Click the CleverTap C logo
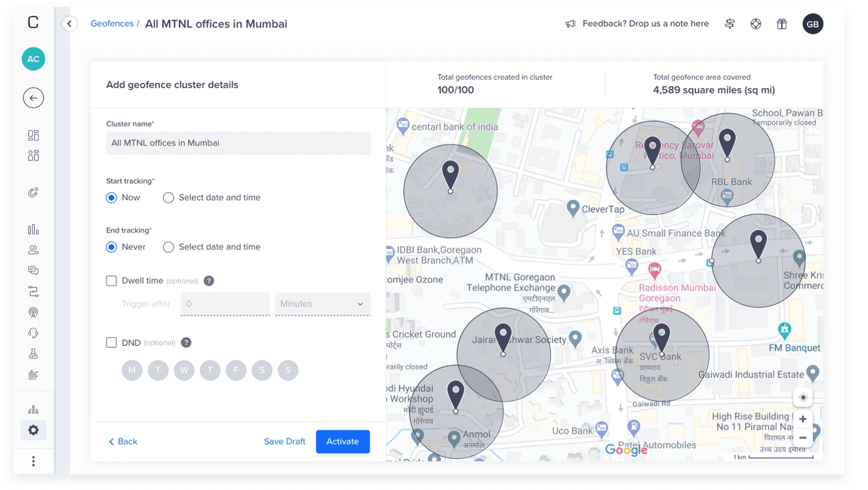 33,22
